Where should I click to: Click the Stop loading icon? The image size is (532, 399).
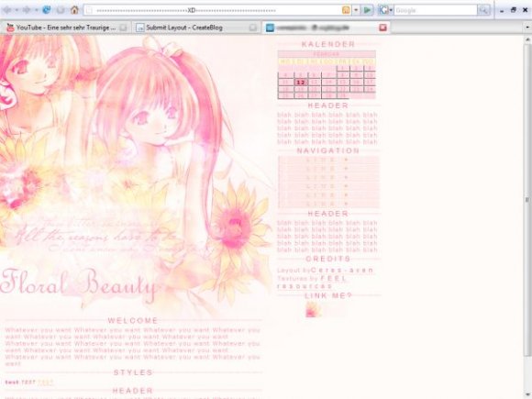pos(61,10)
